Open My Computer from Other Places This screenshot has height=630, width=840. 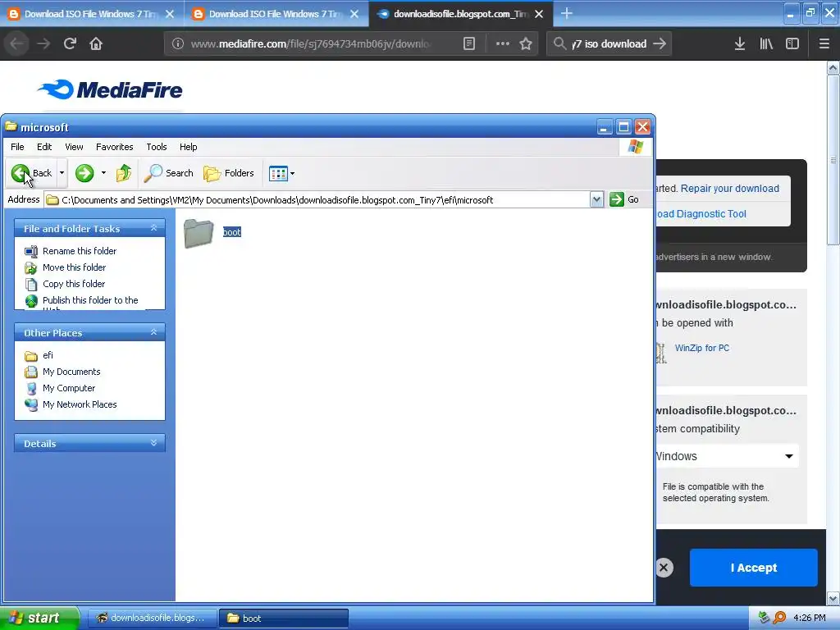point(69,388)
